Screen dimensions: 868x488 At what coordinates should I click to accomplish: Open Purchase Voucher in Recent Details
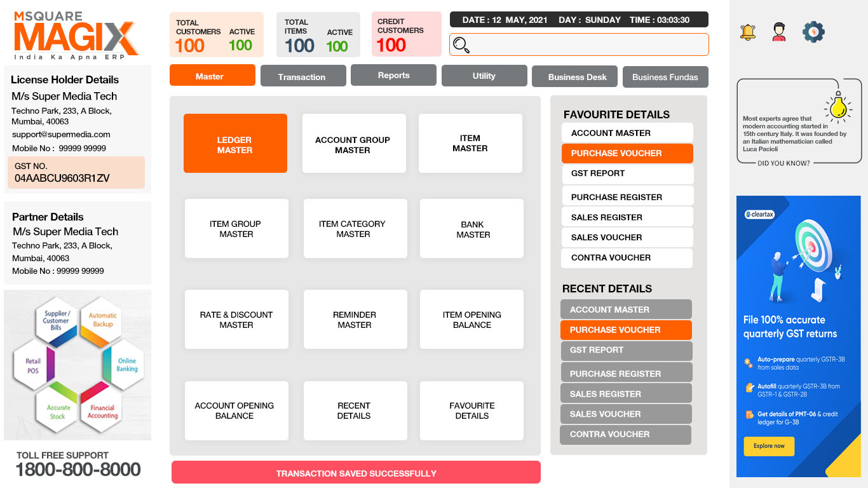click(x=626, y=330)
